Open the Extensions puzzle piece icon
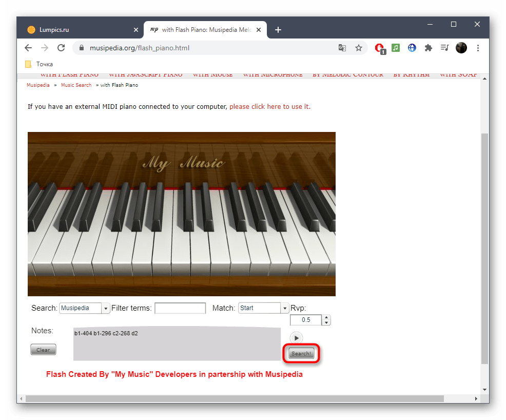The width and height of the screenshot is (506, 420). 429,48
